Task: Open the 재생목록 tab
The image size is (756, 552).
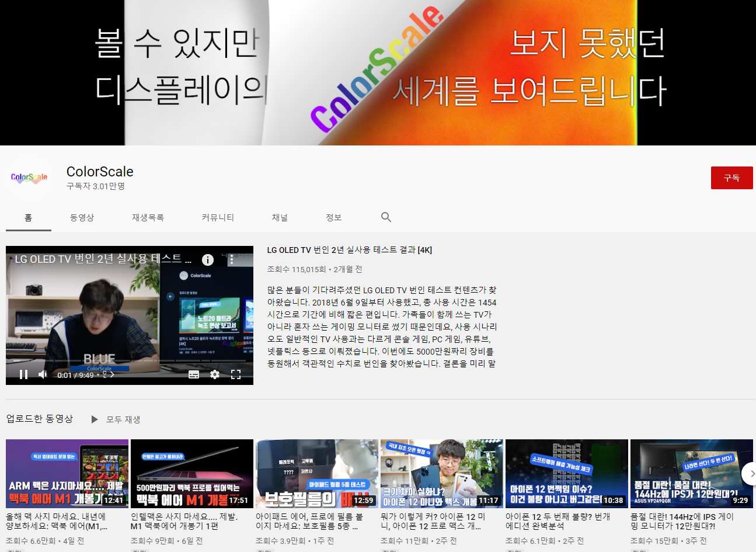Action: point(148,217)
